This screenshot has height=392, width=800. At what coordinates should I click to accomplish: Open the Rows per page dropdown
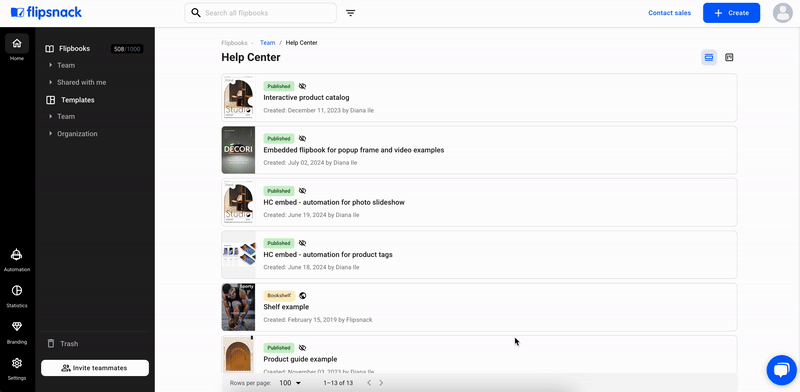point(290,383)
